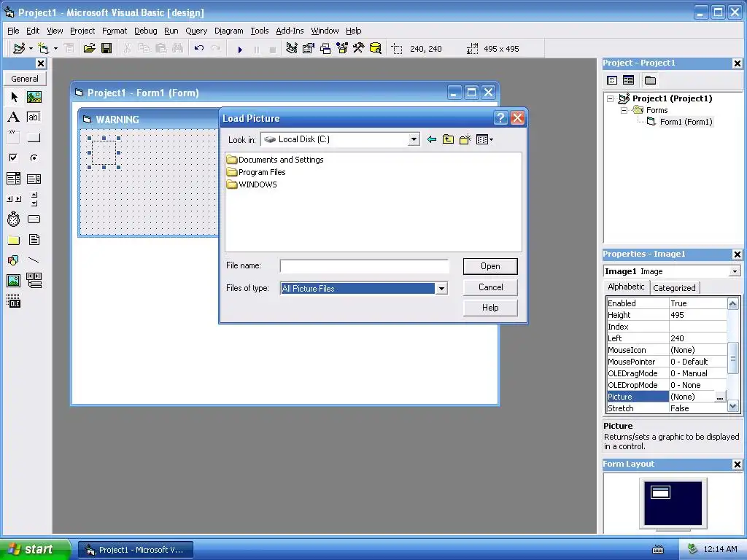
Task: Select the Line tool in toolbox
Action: (x=34, y=260)
